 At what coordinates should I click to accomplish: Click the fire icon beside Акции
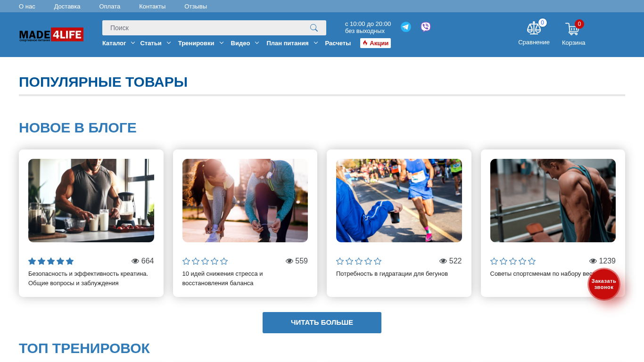click(365, 43)
